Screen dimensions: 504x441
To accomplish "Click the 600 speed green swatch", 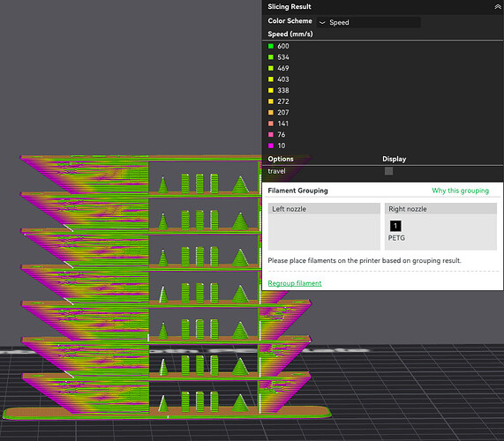I will (271, 46).
